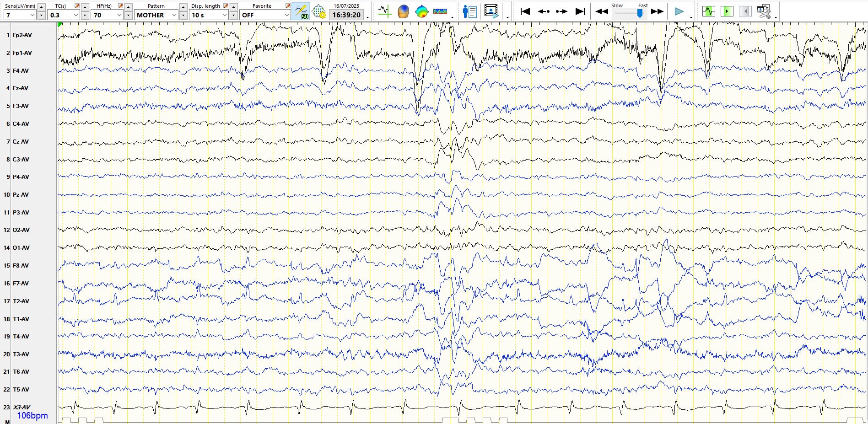Select the T3-AV channel label
This screenshot has width=868, height=424.
click(x=21, y=354)
